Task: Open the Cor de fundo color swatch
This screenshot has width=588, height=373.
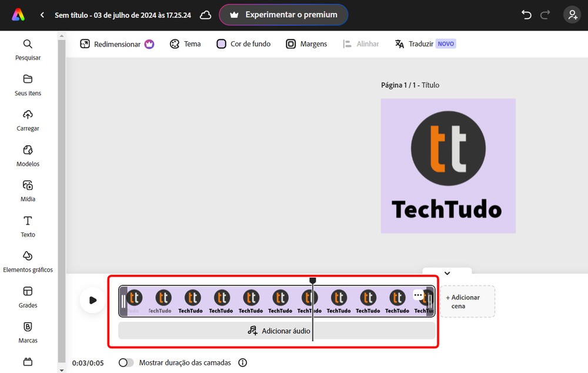Action: click(221, 44)
